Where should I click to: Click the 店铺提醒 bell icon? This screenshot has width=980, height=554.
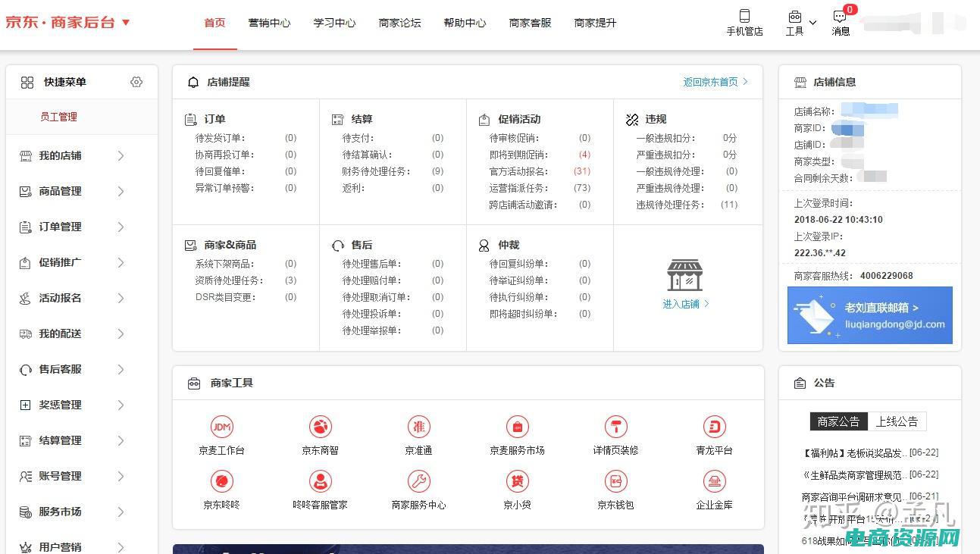coord(193,82)
